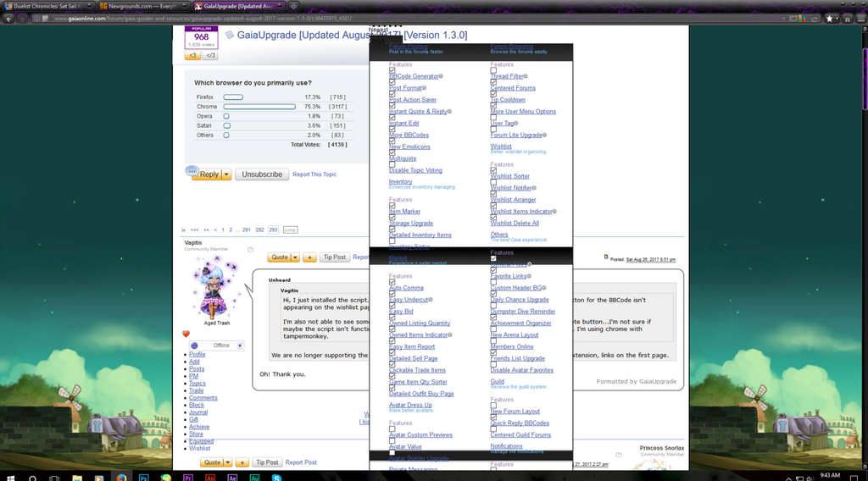Click the browser back arrow
The height and width of the screenshot is (481, 868).
pos(8,19)
